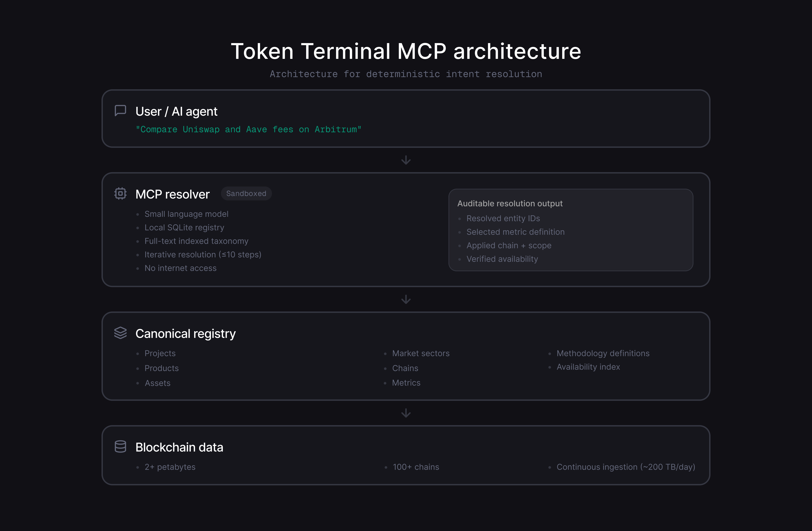Click the No internet access bullet
The width and height of the screenshot is (812, 531).
180,268
